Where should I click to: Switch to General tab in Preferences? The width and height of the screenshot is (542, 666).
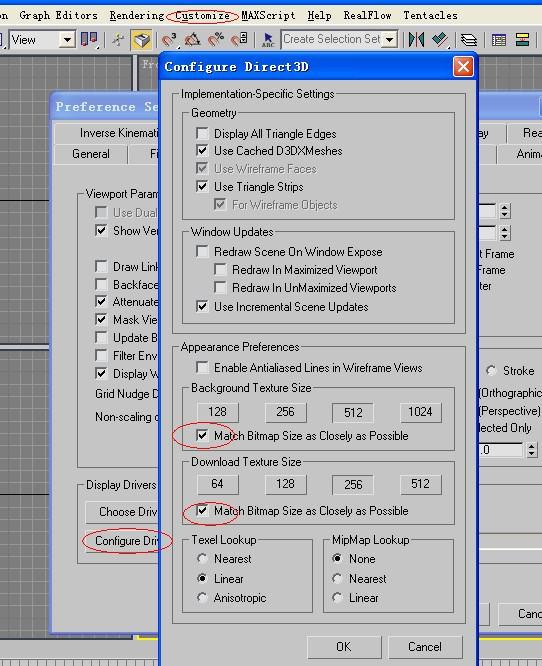point(90,154)
